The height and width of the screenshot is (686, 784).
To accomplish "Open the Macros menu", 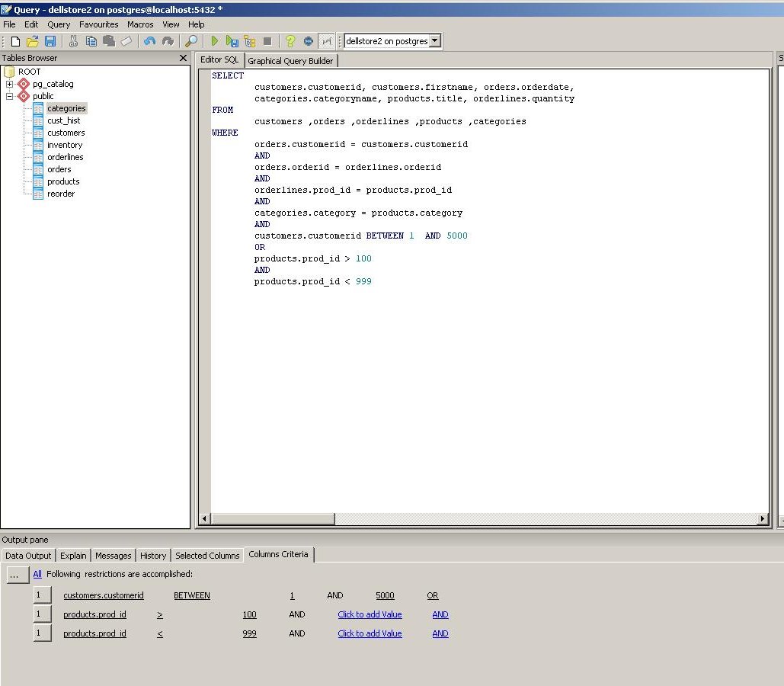I will pos(140,24).
